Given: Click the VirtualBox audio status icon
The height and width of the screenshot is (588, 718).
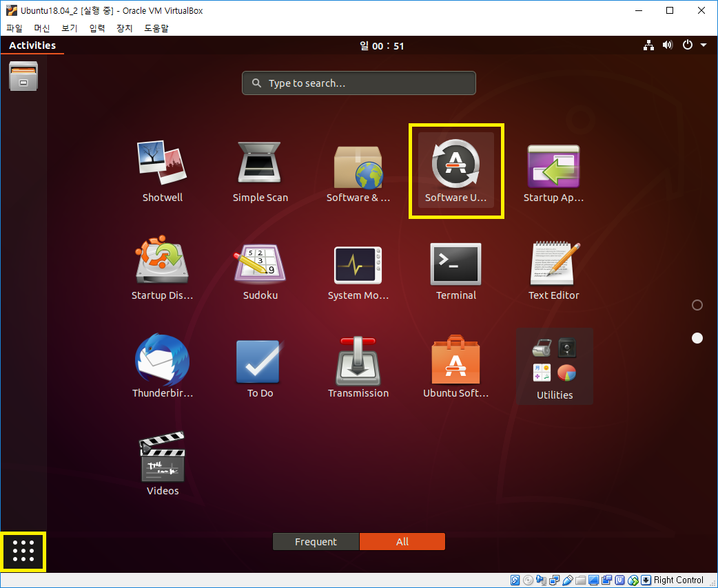Looking at the screenshot, I should [541, 580].
